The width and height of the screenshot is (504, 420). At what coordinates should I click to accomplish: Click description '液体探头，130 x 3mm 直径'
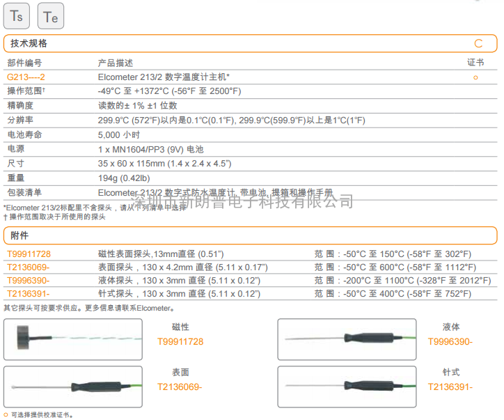(x=179, y=281)
